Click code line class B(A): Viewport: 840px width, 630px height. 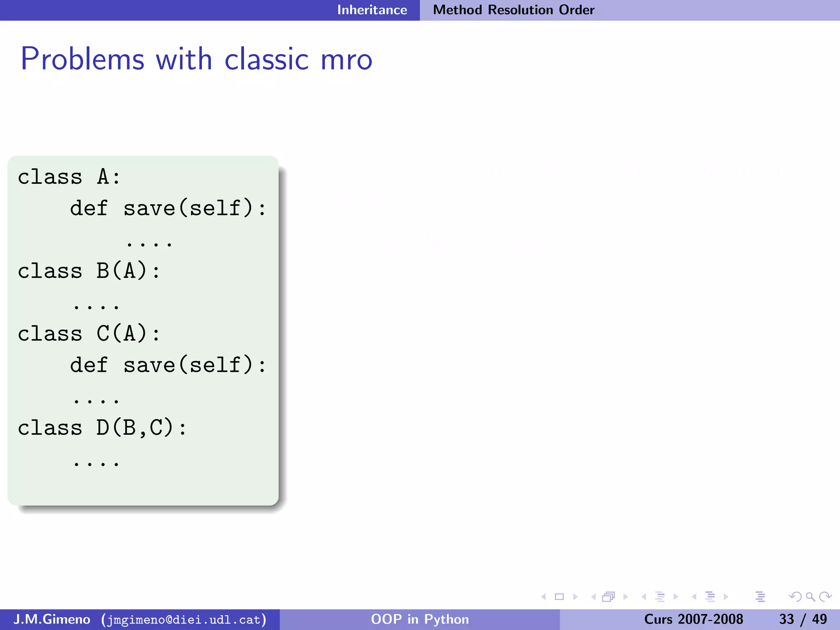pyautogui.click(x=89, y=271)
